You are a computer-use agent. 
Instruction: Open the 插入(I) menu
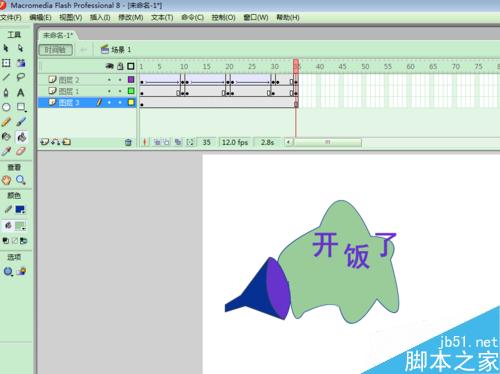coord(100,17)
